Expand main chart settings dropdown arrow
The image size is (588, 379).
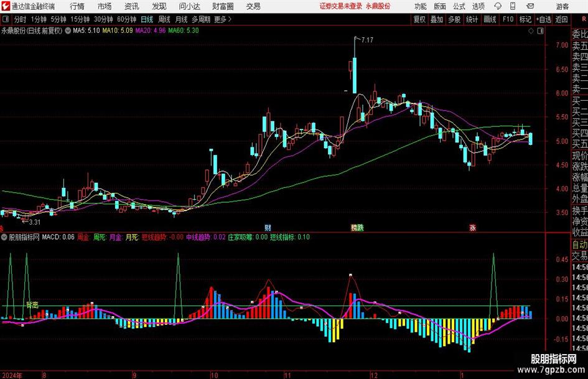68,30
